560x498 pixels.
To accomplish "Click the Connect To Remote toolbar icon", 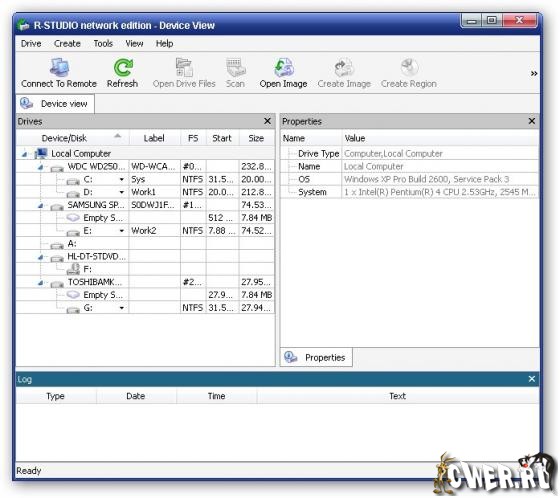I will pos(59,67).
